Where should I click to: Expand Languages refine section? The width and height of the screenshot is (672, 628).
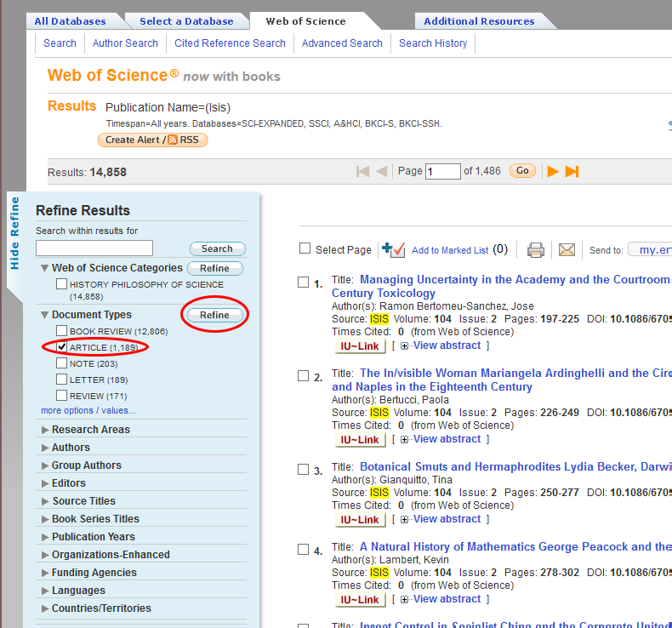(x=44, y=591)
